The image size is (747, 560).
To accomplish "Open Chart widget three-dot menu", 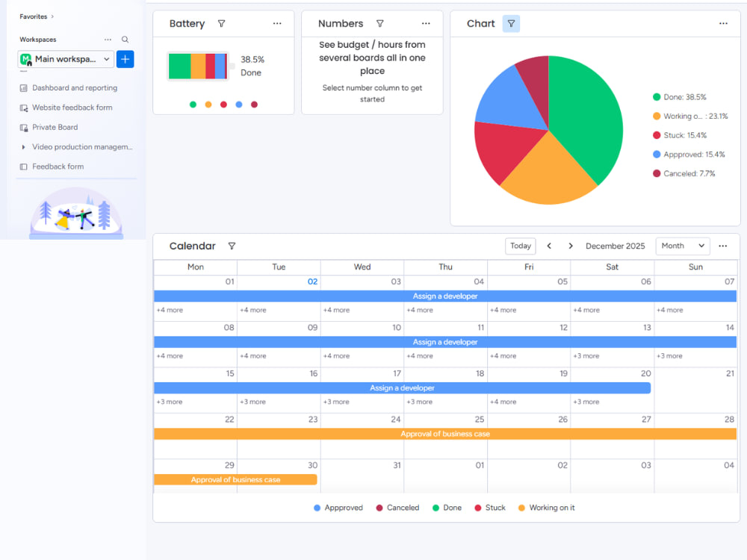I will pyautogui.click(x=723, y=23).
